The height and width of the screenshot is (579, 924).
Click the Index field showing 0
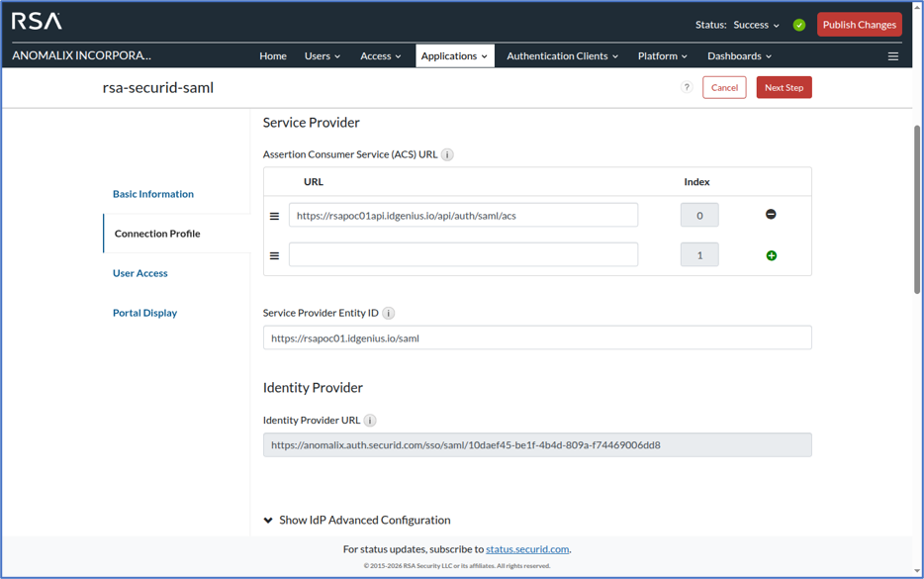[699, 215]
